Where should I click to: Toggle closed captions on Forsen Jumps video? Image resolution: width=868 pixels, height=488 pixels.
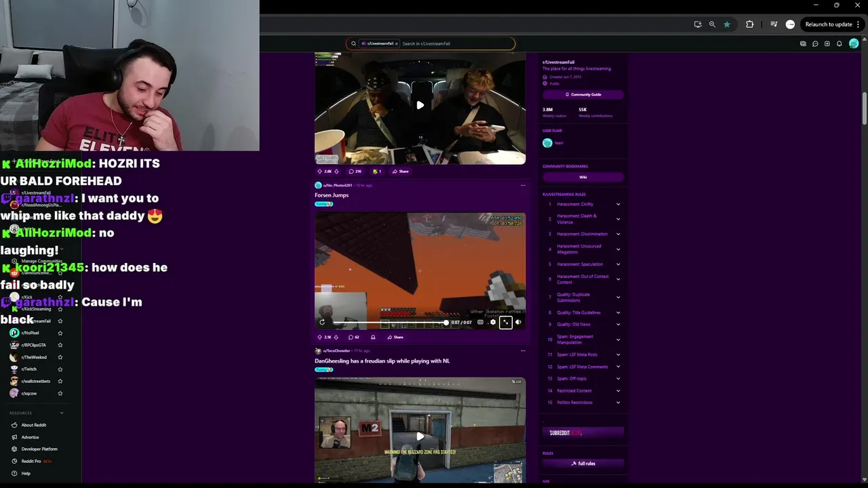480,323
